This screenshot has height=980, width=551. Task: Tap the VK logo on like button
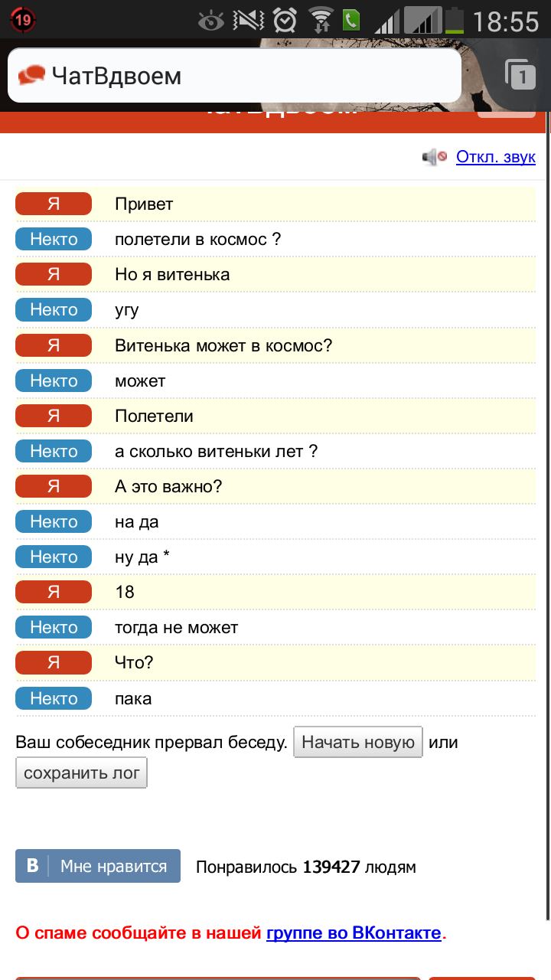click(x=32, y=866)
